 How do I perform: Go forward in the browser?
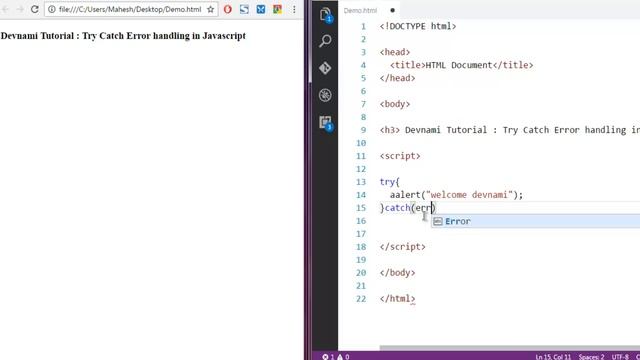20,9
